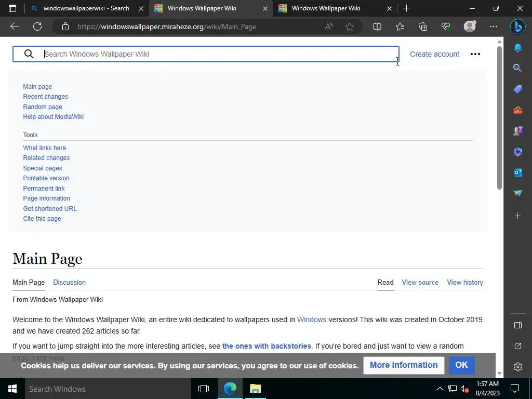Image resolution: width=532 pixels, height=399 pixels.
Task: Open Cite this page link
Action: pyautogui.click(x=42, y=219)
